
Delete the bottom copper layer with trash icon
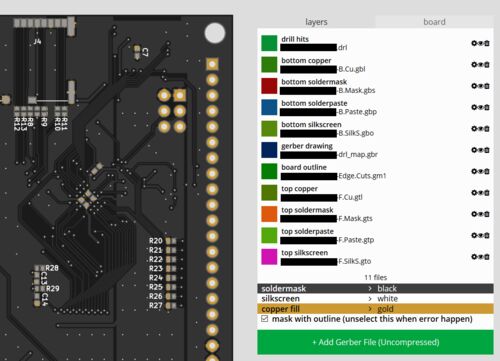tap(487, 65)
